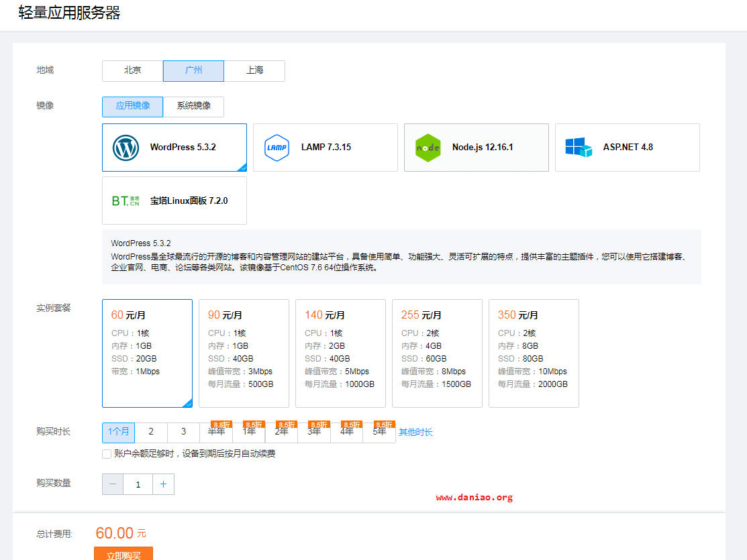This screenshot has width=747, height=560.
Task: Click the BT.cn 宝塔 logo icon
Action: [126, 201]
